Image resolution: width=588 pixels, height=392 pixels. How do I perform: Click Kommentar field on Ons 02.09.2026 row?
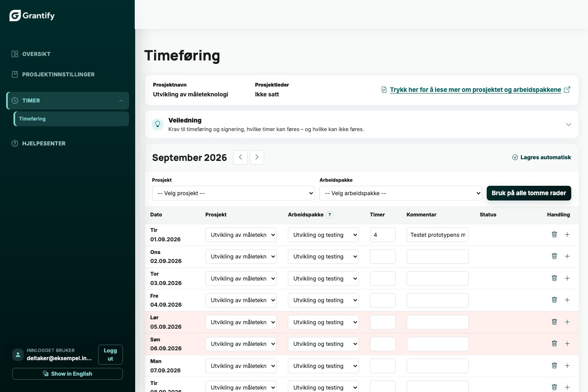437,256
